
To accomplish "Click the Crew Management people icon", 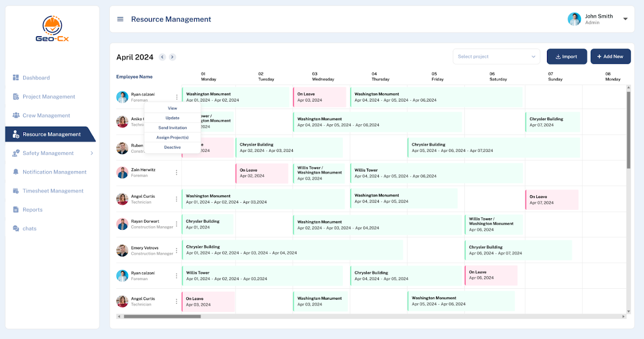I will (16, 116).
